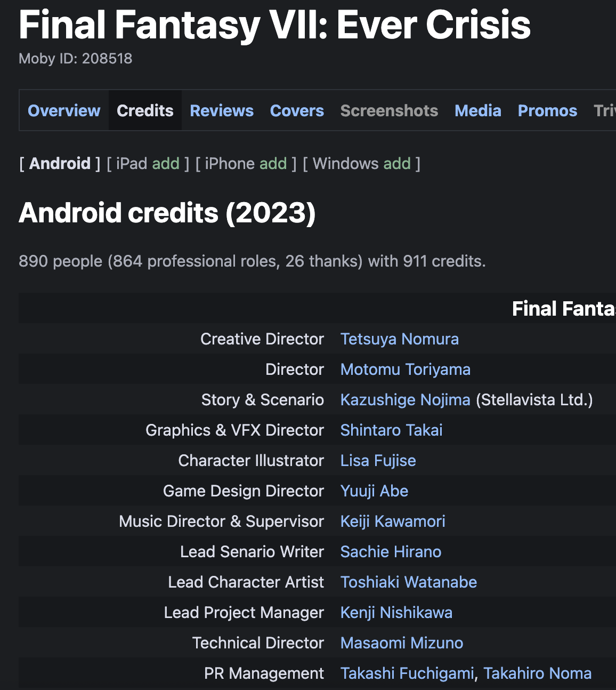Select the Credits tab
The height and width of the screenshot is (690, 616).
point(145,110)
